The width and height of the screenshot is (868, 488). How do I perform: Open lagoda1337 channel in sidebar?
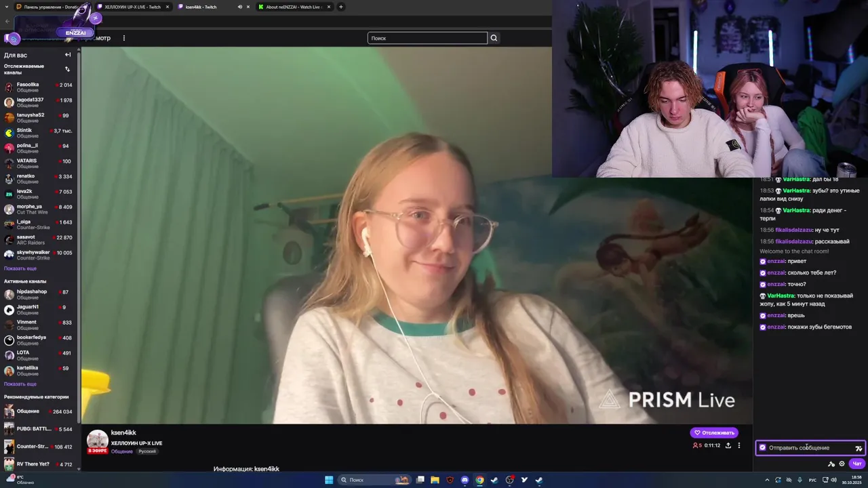click(x=38, y=102)
